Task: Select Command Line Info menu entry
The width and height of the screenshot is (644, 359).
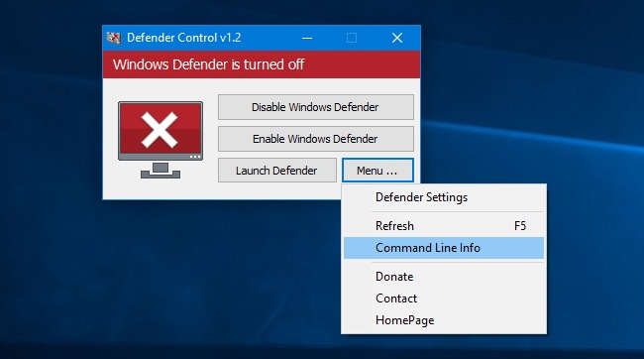Action: 444,248
